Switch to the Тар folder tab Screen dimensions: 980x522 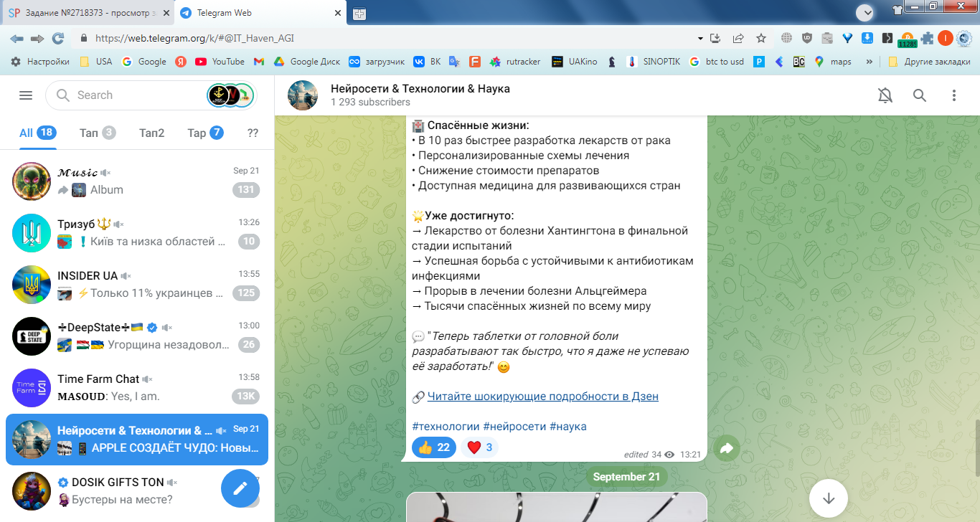(x=205, y=133)
